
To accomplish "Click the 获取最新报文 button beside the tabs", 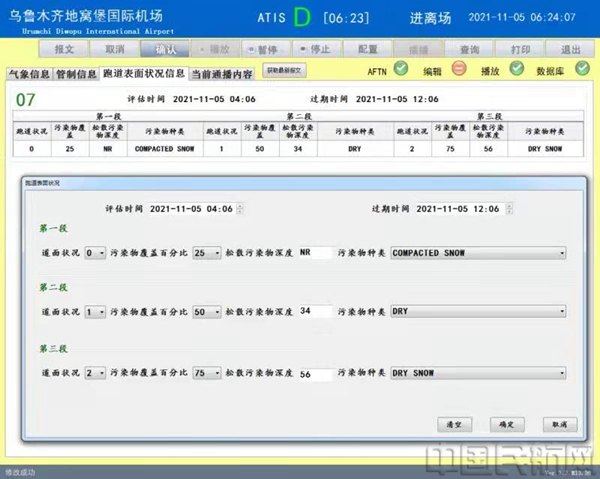I will [x=284, y=71].
